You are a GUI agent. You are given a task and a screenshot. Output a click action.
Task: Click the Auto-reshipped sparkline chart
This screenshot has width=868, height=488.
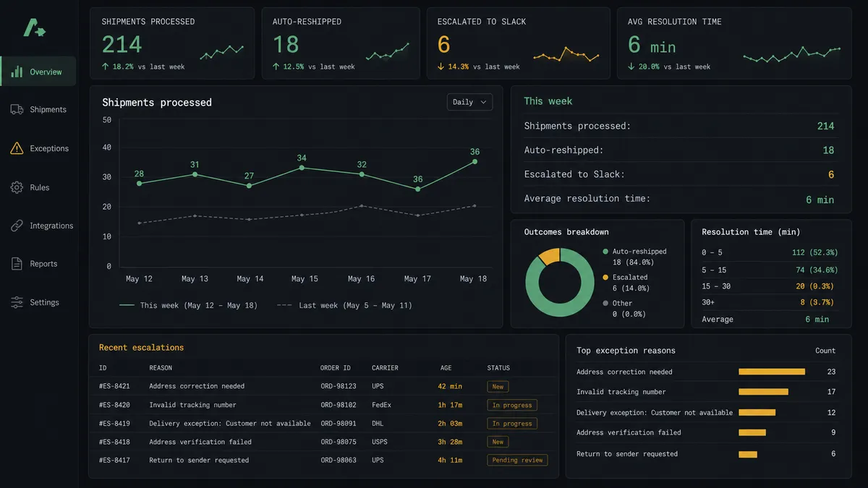(387, 52)
